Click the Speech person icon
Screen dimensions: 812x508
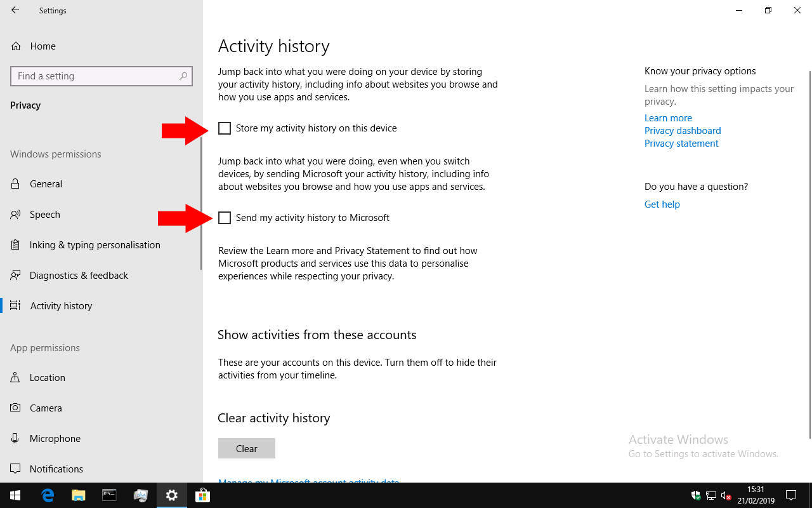[x=15, y=215]
